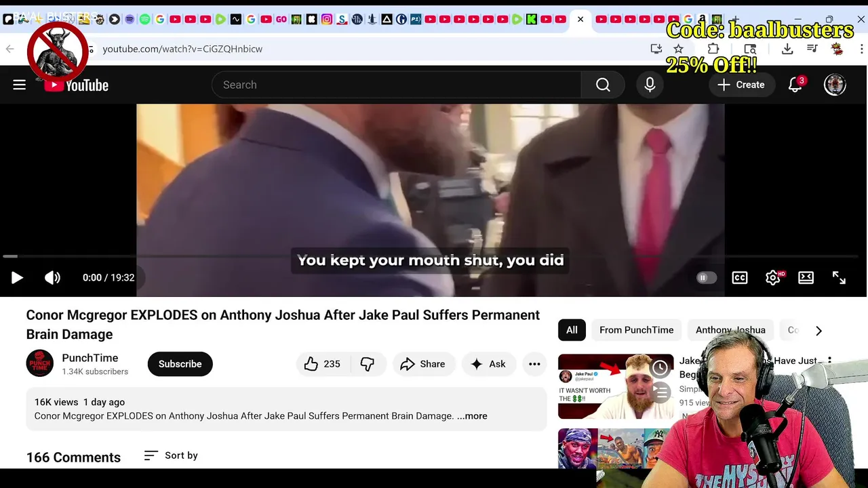Click the video title text
Screen dimensions: 868x488
pyautogui.click(x=283, y=325)
